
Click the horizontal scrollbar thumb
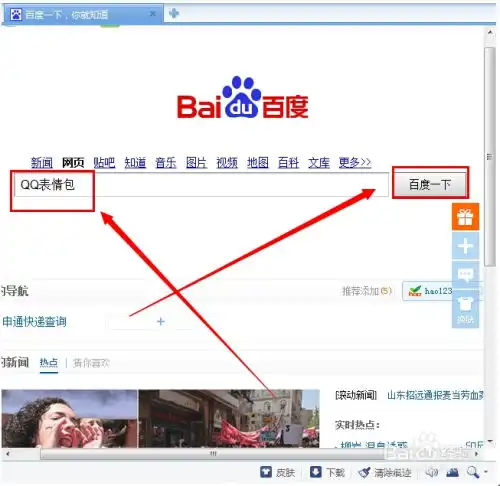click(x=213, y=454)
